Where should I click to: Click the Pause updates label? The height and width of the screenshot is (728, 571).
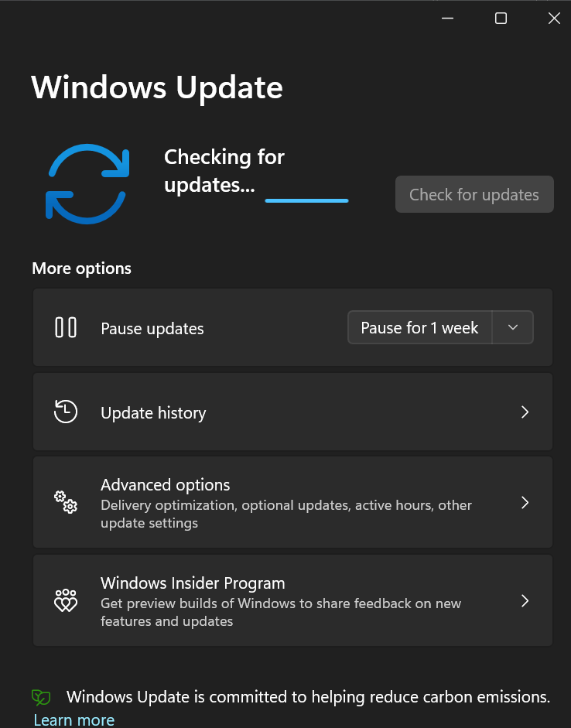(152, 329)
